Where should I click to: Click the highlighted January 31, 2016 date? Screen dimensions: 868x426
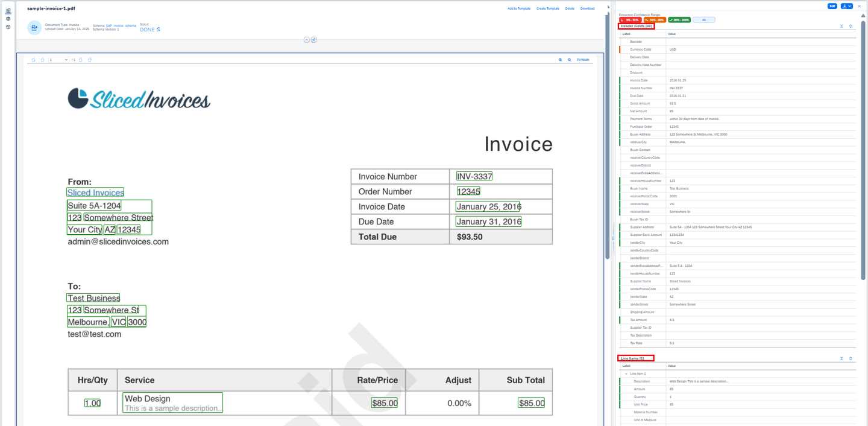coord(488,221)
